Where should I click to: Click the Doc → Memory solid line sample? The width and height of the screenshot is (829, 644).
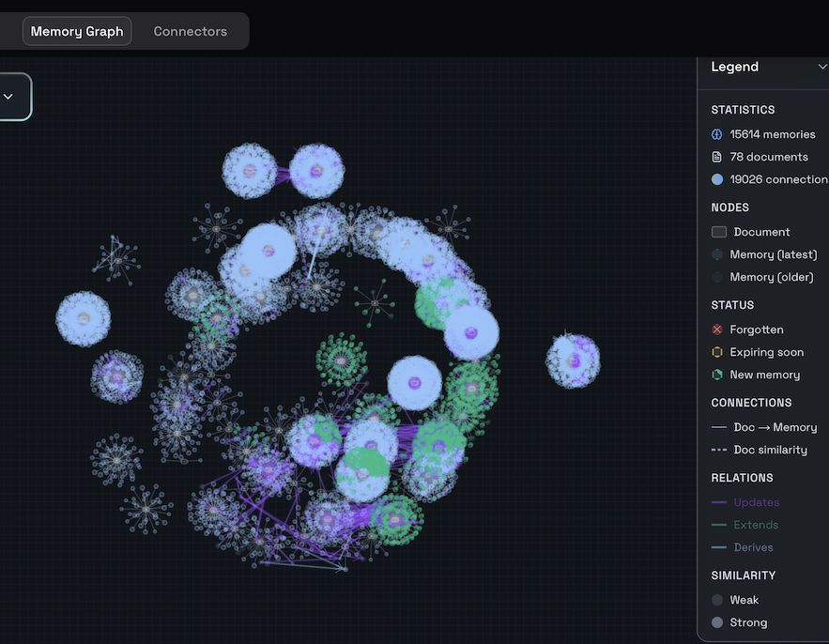(x=719, y=427)
